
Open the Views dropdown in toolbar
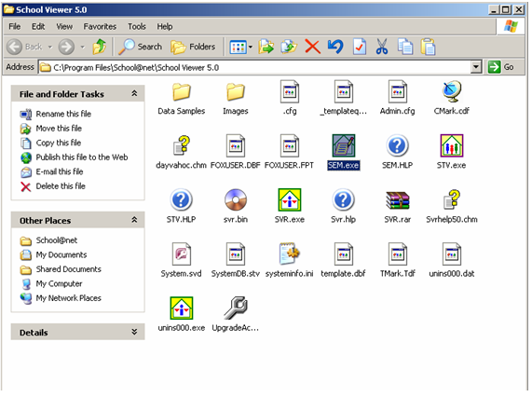[x=241, y=47]
